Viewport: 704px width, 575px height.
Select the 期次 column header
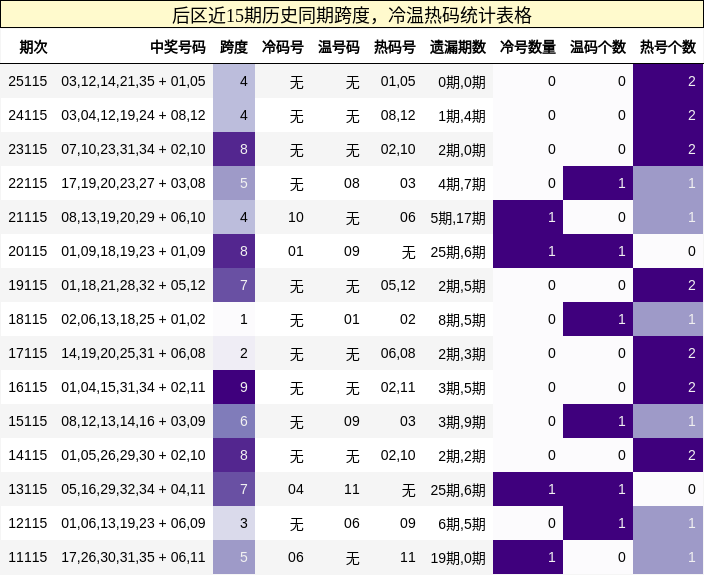tap(33, 47)
